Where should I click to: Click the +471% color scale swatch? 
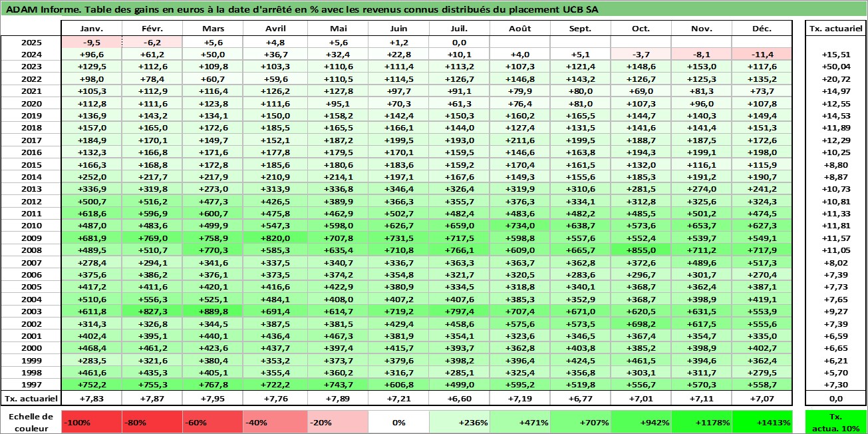(x=520, y=422)
